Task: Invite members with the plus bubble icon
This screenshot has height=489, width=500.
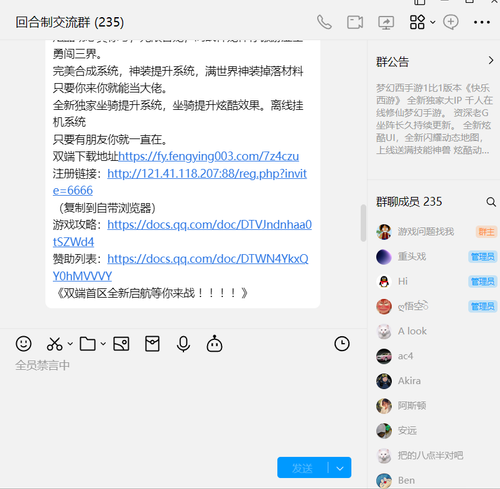Action: (x=451, y=22)
